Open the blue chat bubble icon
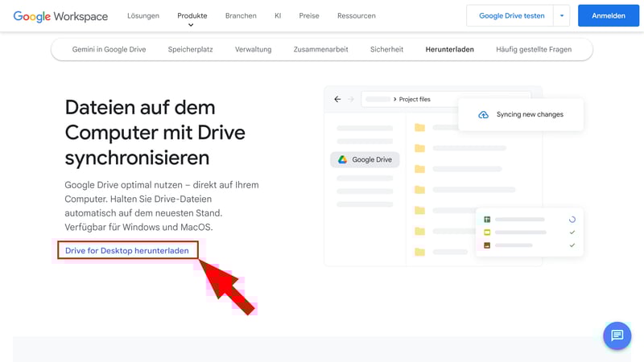 point(617,335)
